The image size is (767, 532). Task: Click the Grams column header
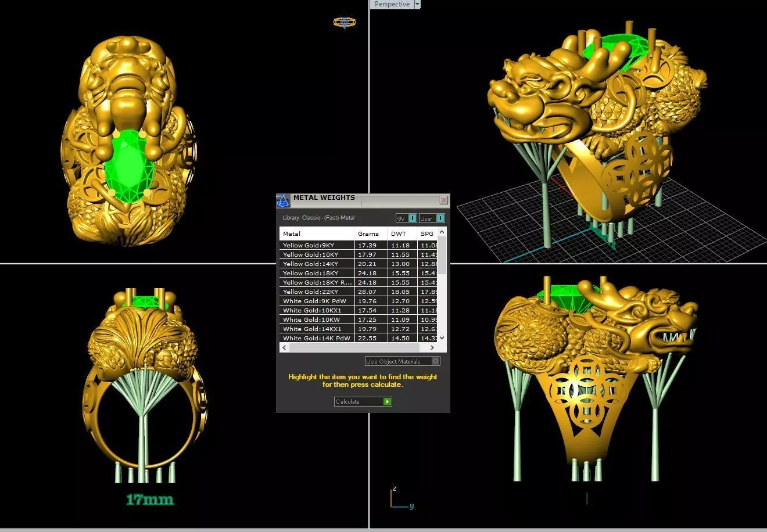[x=371, y=233]
